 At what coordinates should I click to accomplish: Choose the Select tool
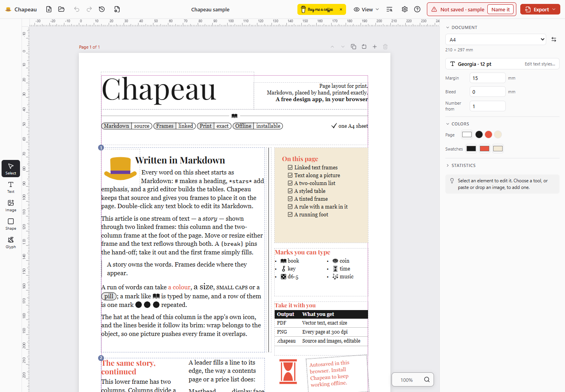(x=11, y=169)
